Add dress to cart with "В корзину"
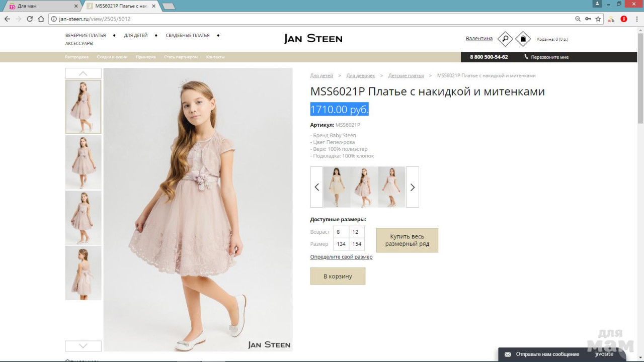The width and height of the screenshot is (644, 362). [x=338, y=276]
